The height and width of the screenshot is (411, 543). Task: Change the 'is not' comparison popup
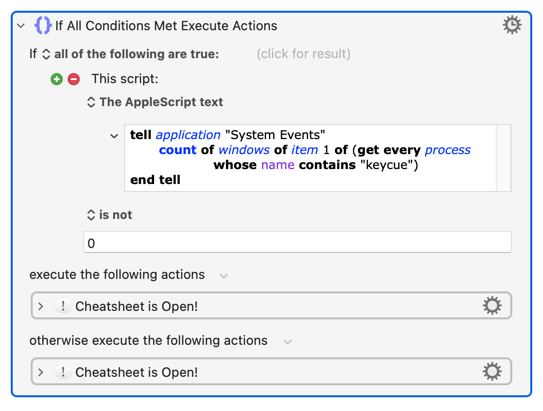(x=109, y=215)
